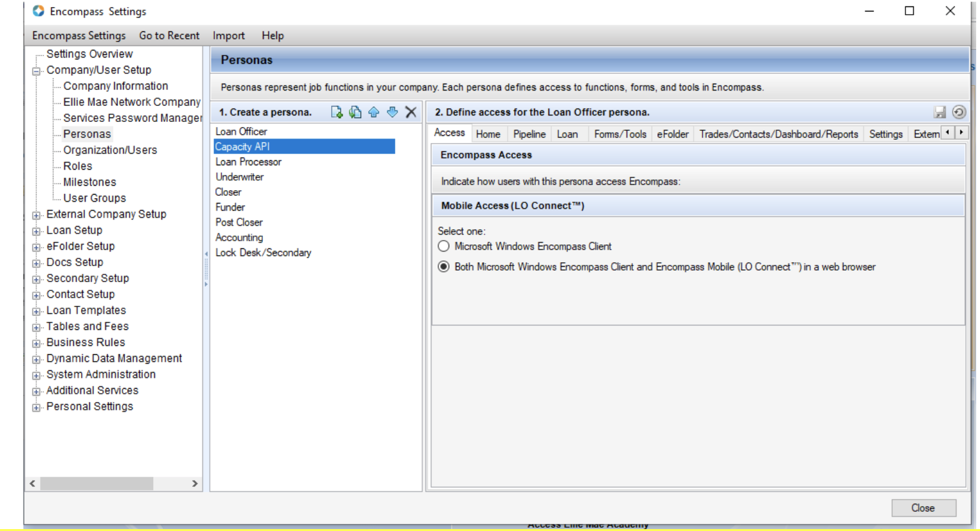Screen dimensions: 980x531
Task: Switch to the Home tab
Action: 488,134
